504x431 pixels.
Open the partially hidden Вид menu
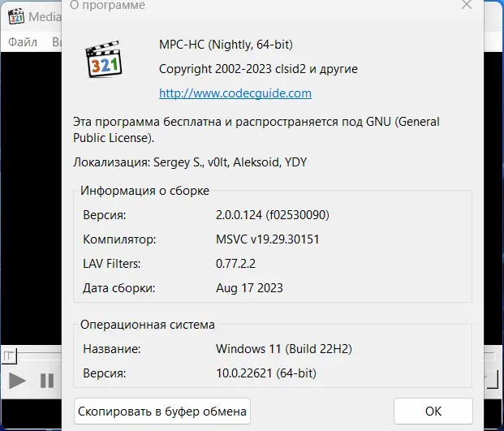57,42
